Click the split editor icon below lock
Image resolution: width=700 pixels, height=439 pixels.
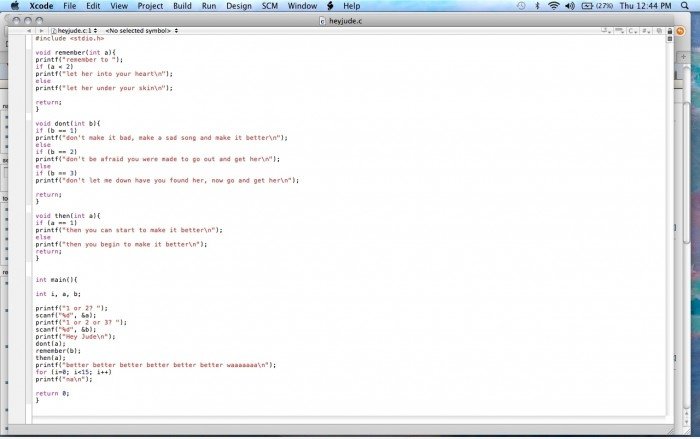(668, 40)
